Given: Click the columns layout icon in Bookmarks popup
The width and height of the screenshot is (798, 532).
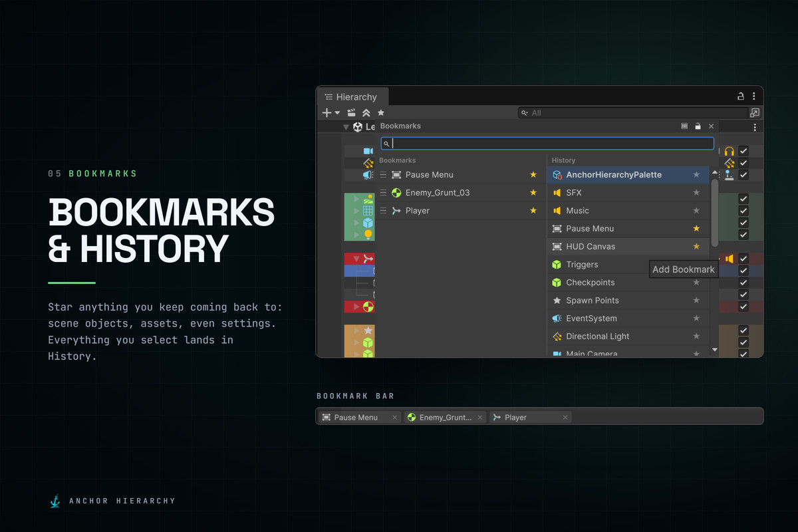Looking at the screenshot, I should (x=684, y=126).
